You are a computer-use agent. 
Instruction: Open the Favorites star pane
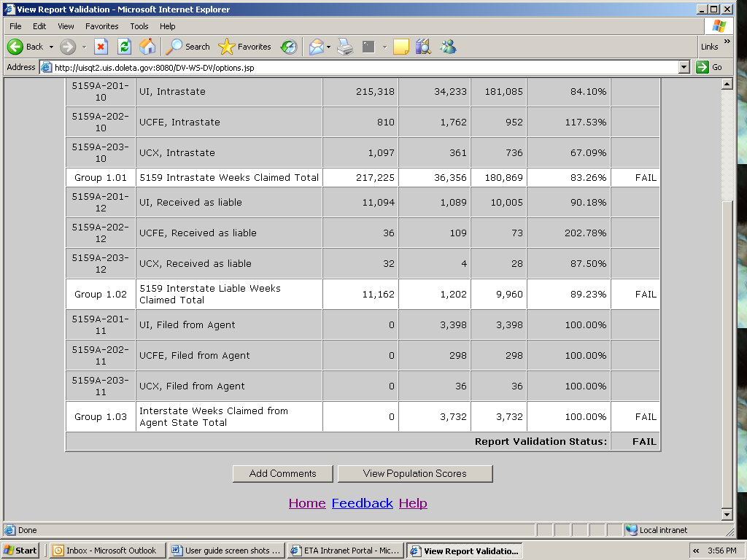tap(244, 47)
